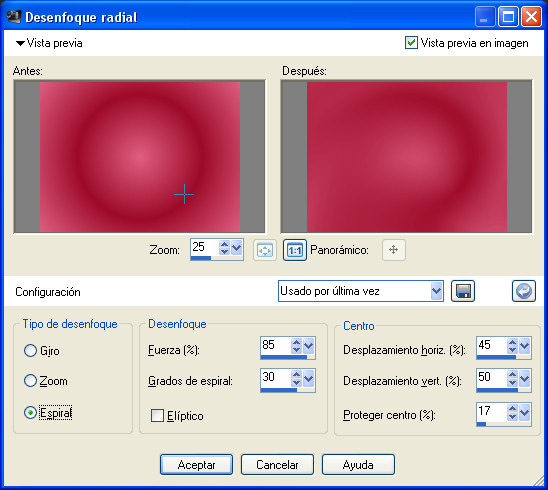Toggle Vista previa en imagen checkbox

coord(411,43)
